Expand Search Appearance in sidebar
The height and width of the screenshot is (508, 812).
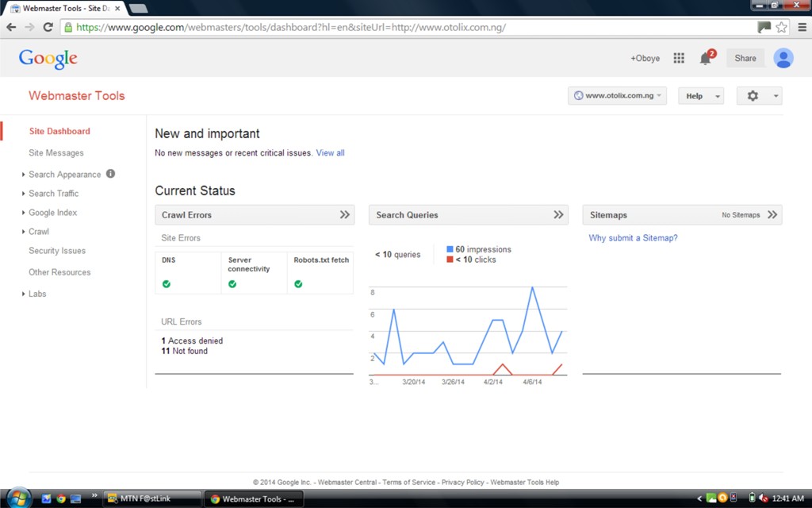(x=23, y=174)
